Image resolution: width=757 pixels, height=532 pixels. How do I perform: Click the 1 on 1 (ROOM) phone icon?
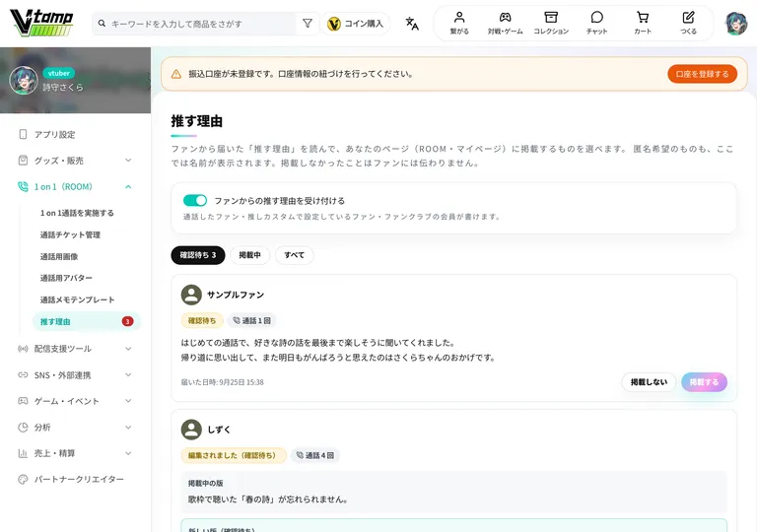point(23,186)
